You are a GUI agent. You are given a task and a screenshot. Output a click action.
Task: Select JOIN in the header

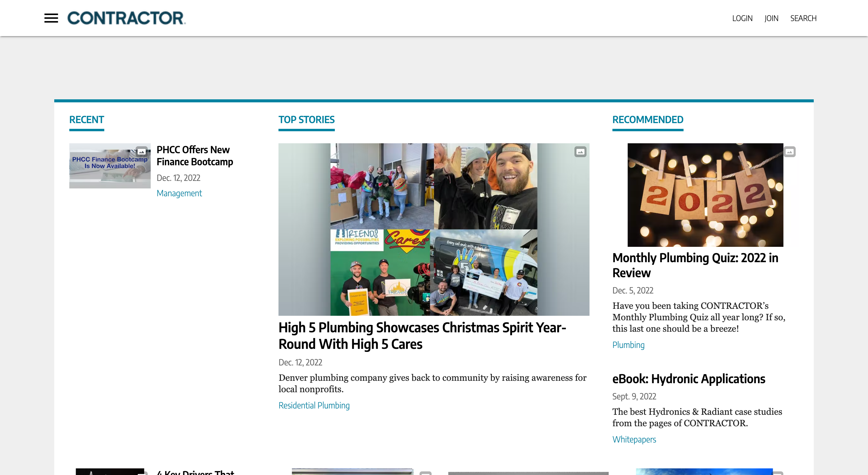point(771,18)
